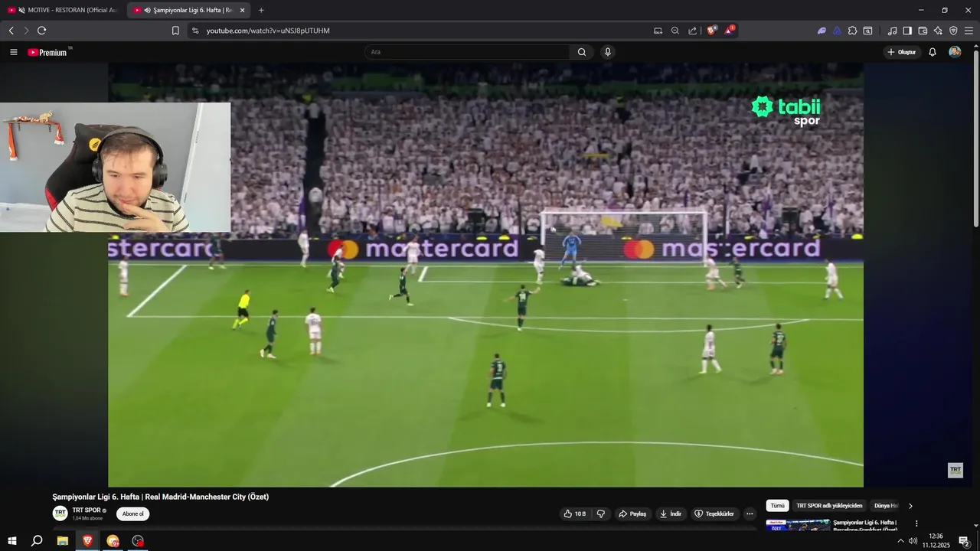
Task: Open the YouTube account avatar menu
Action: coord(955,52)
